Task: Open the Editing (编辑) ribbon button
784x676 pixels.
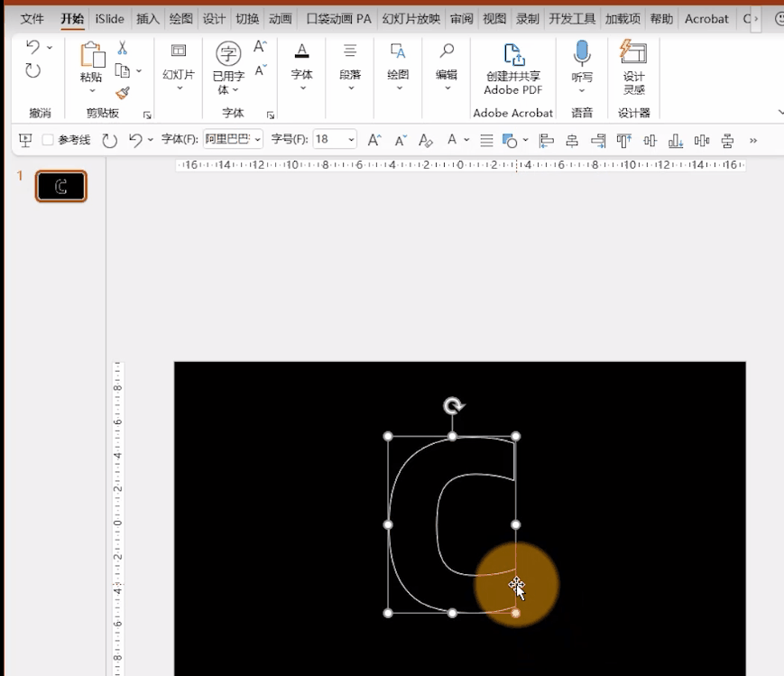Action: [447, 67]
